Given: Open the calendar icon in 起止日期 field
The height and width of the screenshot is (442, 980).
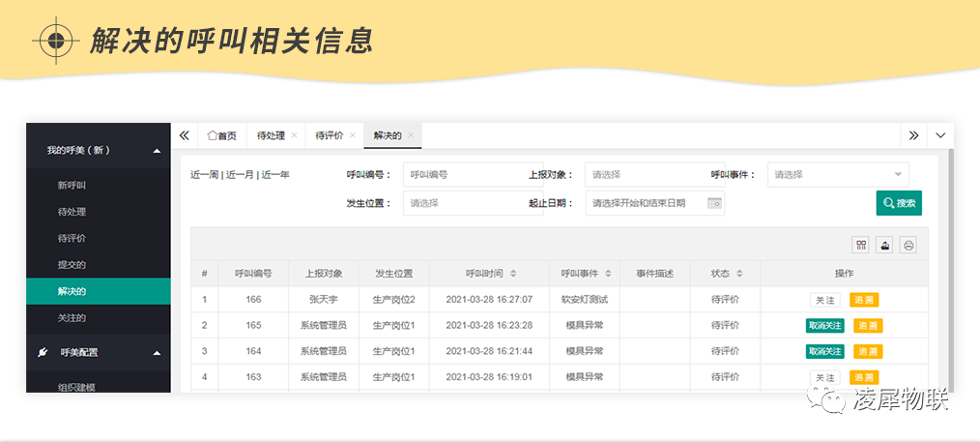Looking at the screenshot, I should [714, 203].
